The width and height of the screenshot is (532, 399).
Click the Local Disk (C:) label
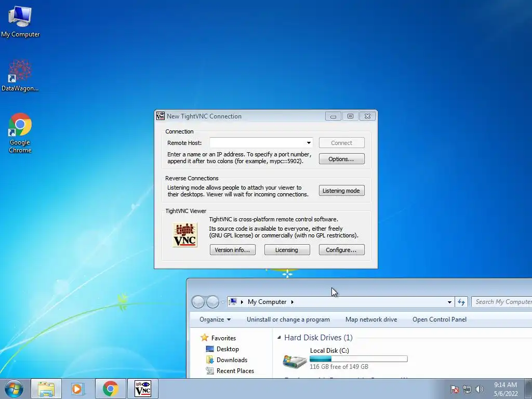point(329,351)
